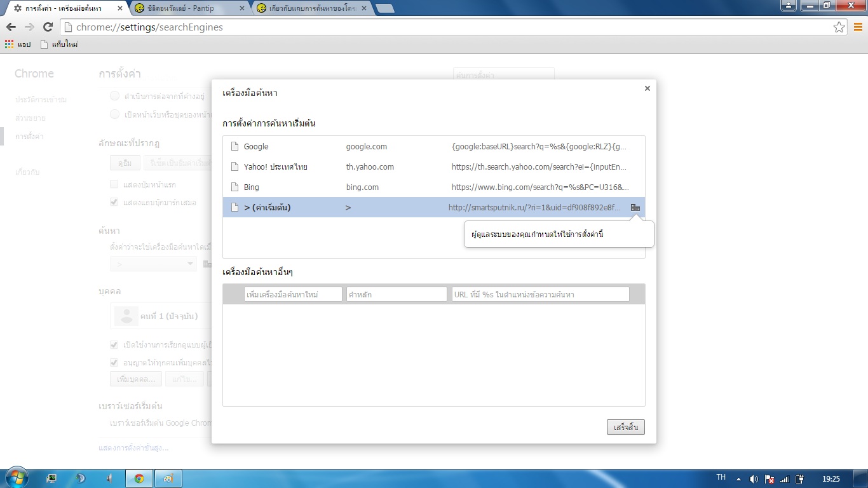Click the google.com keyword cell
Screen dimensions: 868x488
[367, 146]
